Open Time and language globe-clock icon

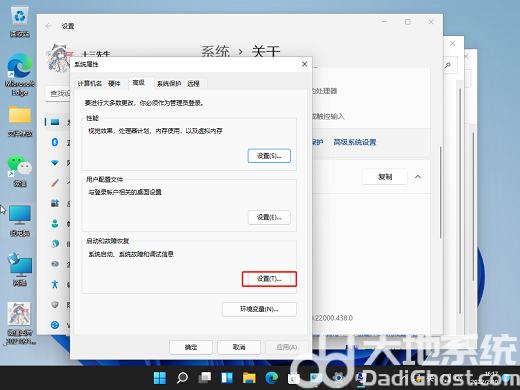pyautogui.click(x=55, y=244)
